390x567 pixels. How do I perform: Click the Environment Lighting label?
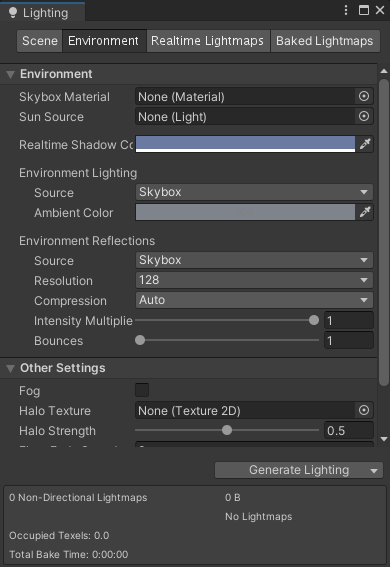coord(78,173)
